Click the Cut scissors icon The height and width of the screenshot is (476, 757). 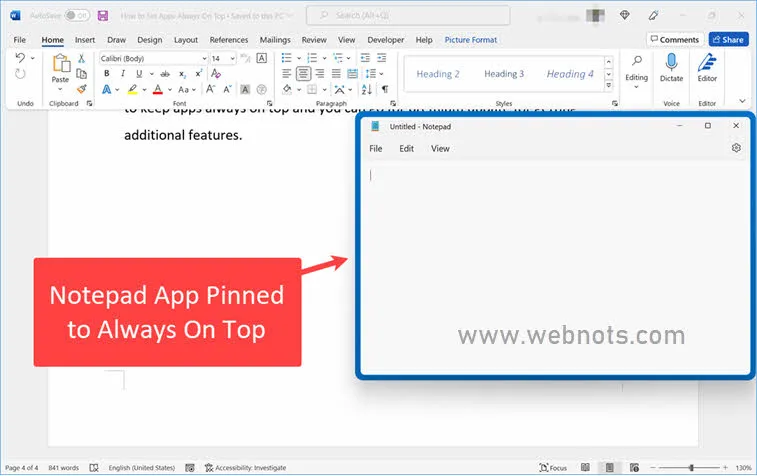coord(82,58)
